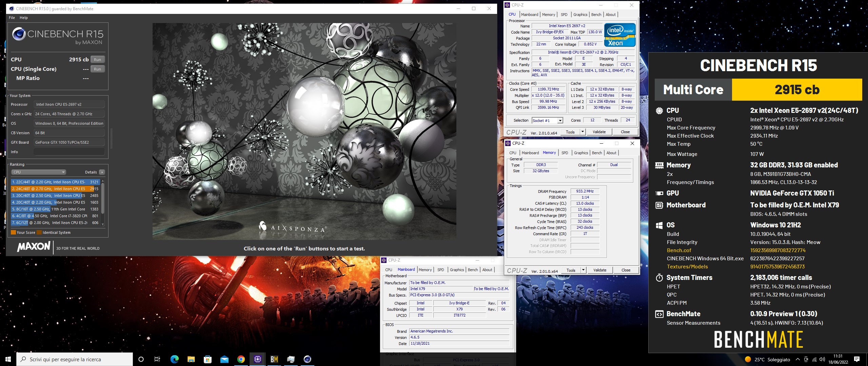The height and width of the screenshot is (366, 868).
Task: Click Validate in CPU-Z Memory window
Action: click(600, 270)
